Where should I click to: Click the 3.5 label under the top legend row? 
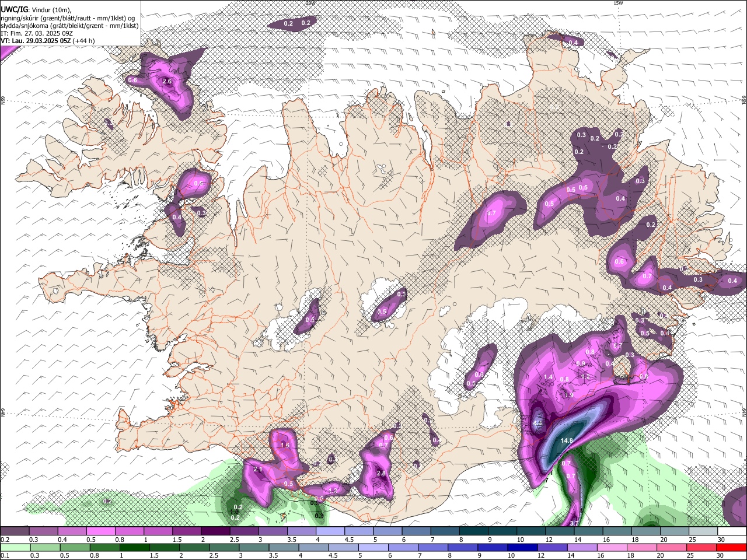click(x=291, y=539)
